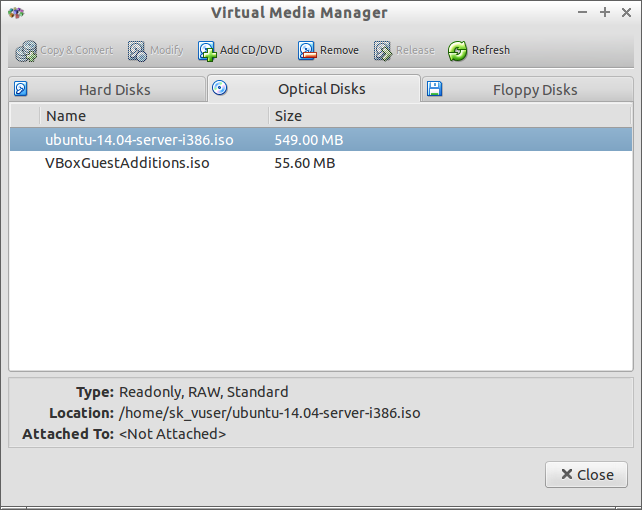Click the Modify toolbar label

click(x=167, y=50)
